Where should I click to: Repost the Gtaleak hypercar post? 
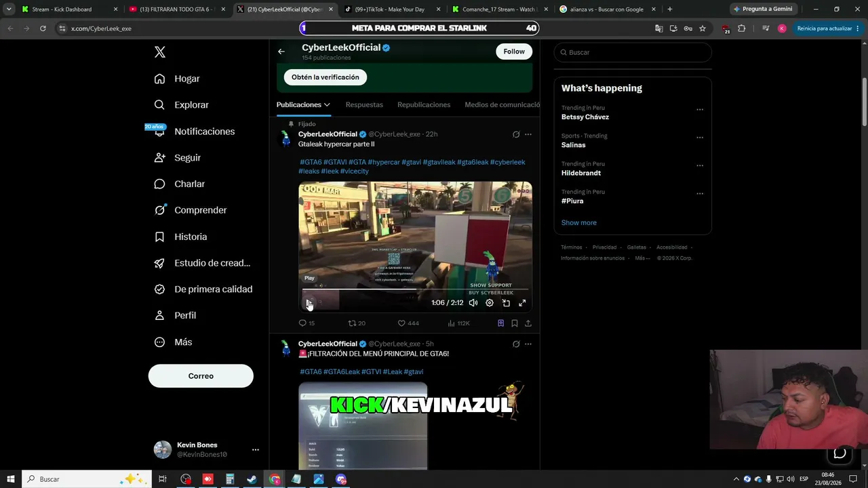click(x=357, y=323)
